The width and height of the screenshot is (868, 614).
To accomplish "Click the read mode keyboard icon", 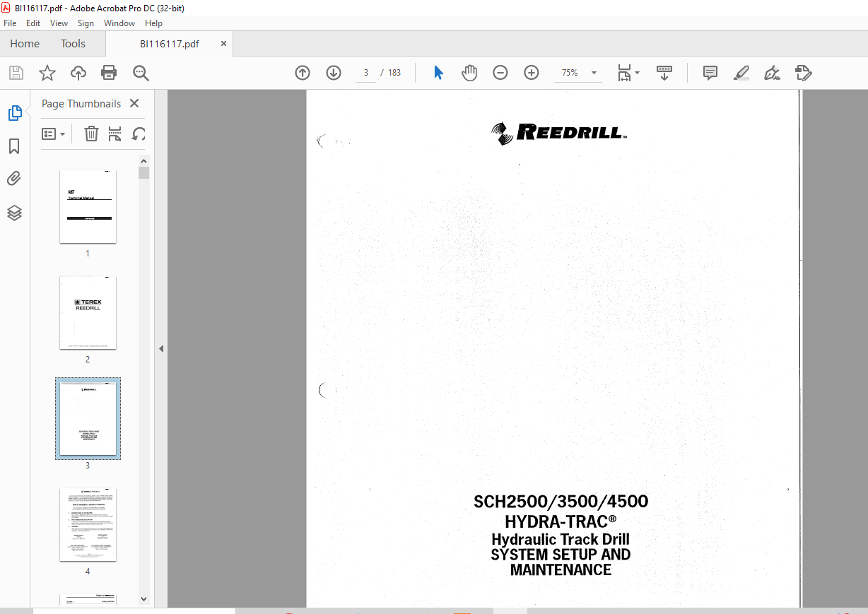I will pos(664,73).
